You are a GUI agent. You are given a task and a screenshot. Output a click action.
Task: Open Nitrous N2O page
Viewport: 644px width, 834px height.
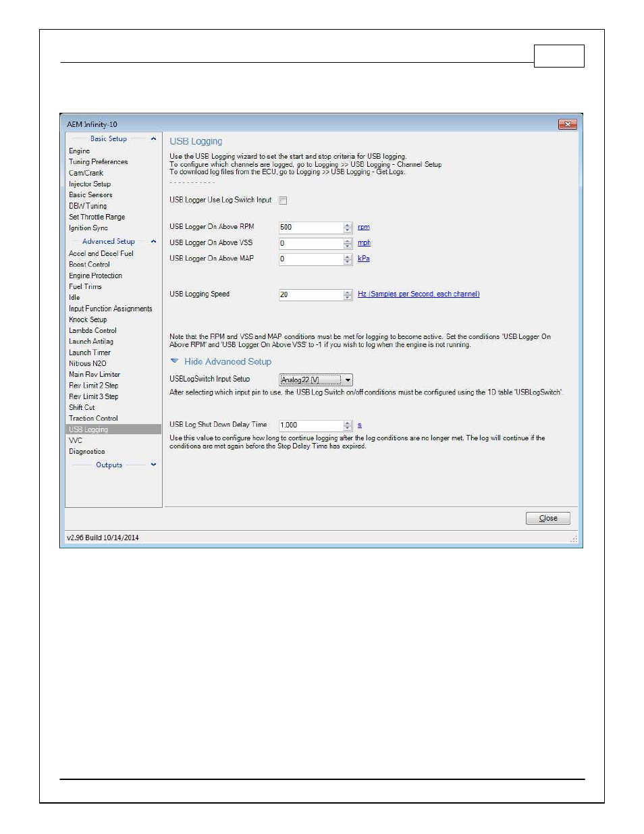tap(88, 364)
